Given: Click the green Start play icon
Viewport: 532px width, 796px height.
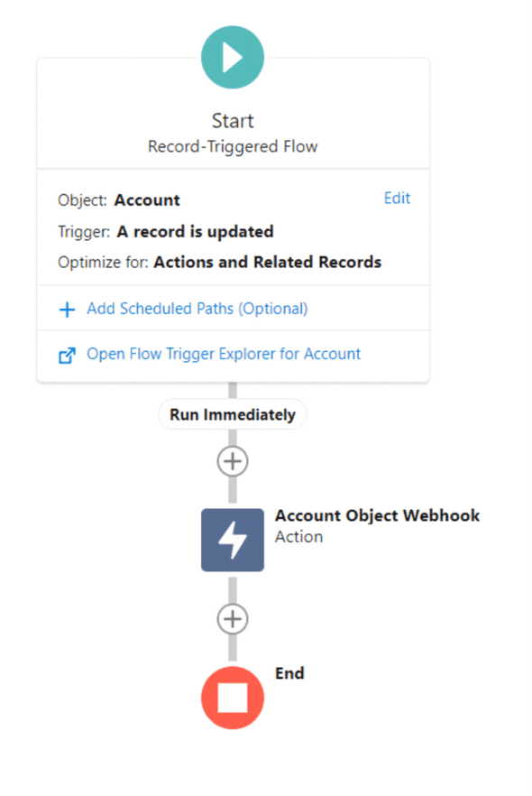Looking at the screenshot, I should (233, 58).
